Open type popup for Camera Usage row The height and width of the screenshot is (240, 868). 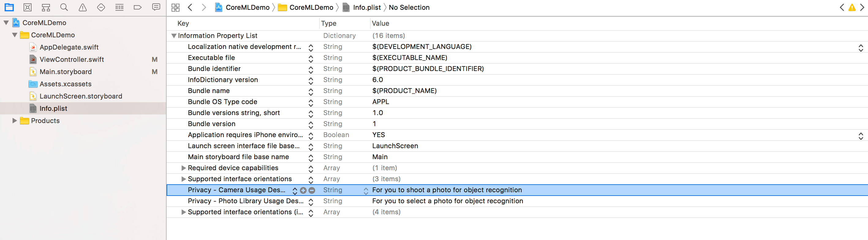366,190
